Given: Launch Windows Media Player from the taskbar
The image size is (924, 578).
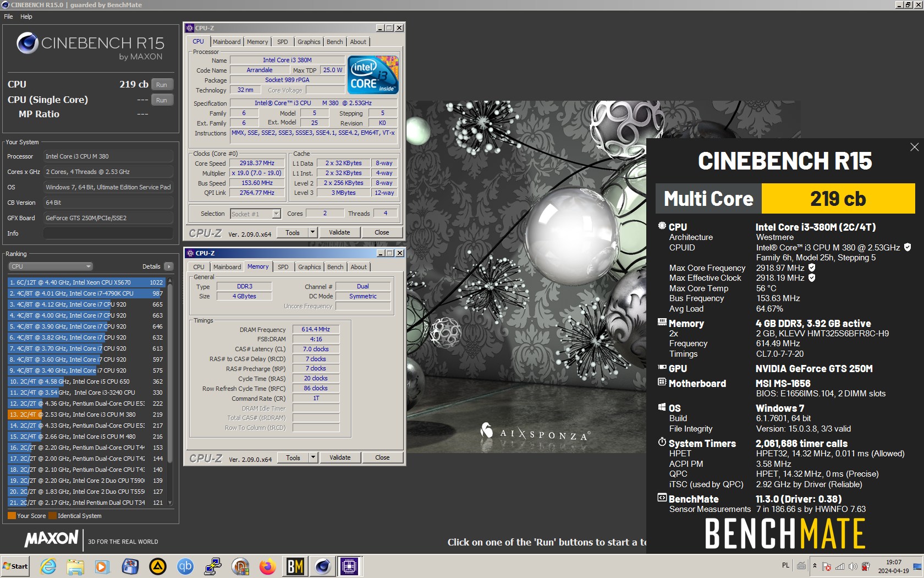Looking at the screenshot, I should (102, 566).
